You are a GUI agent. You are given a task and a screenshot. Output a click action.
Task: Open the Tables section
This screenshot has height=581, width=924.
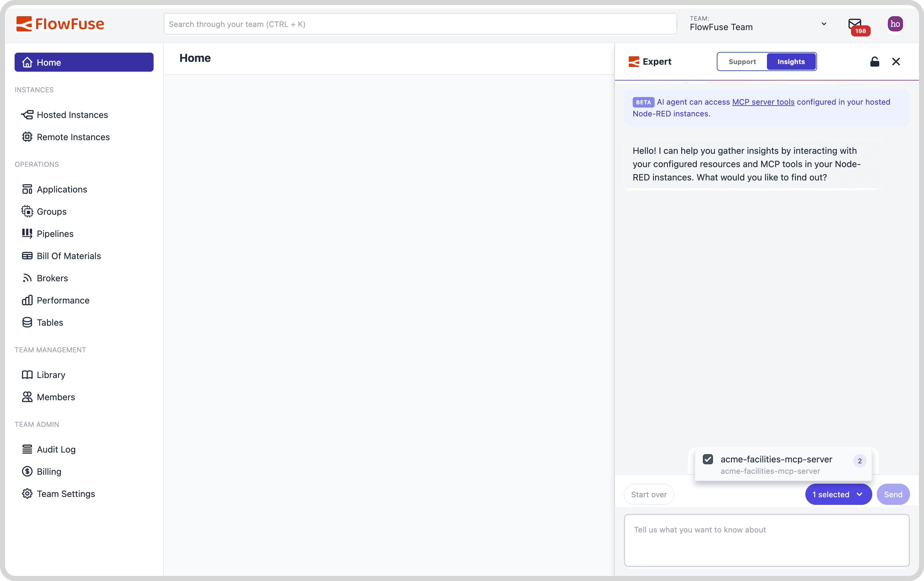[x=50, y=323]
